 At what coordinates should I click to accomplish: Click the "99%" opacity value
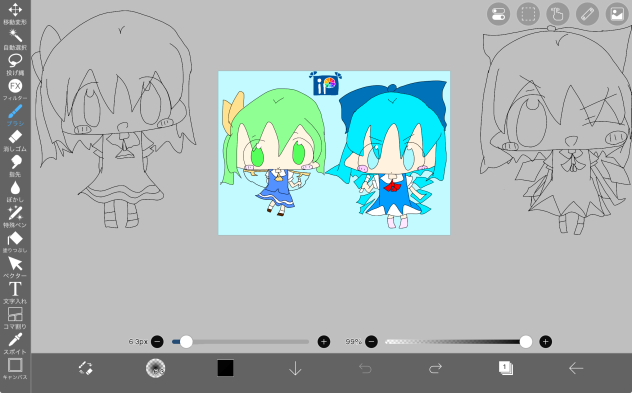pyautogui.click(x=353, y=341)
